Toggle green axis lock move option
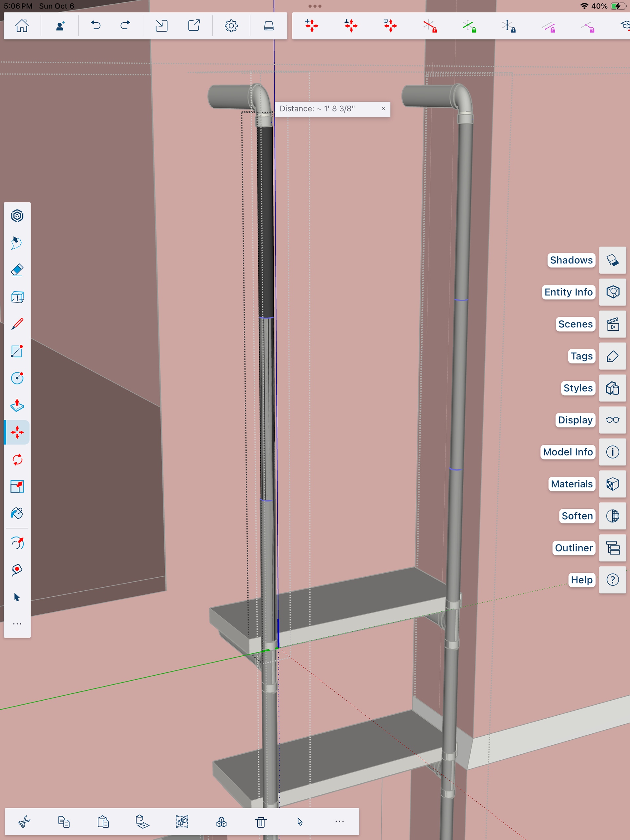Image resolution: width=630 pixels, height=840 pixels. point(469,26)
